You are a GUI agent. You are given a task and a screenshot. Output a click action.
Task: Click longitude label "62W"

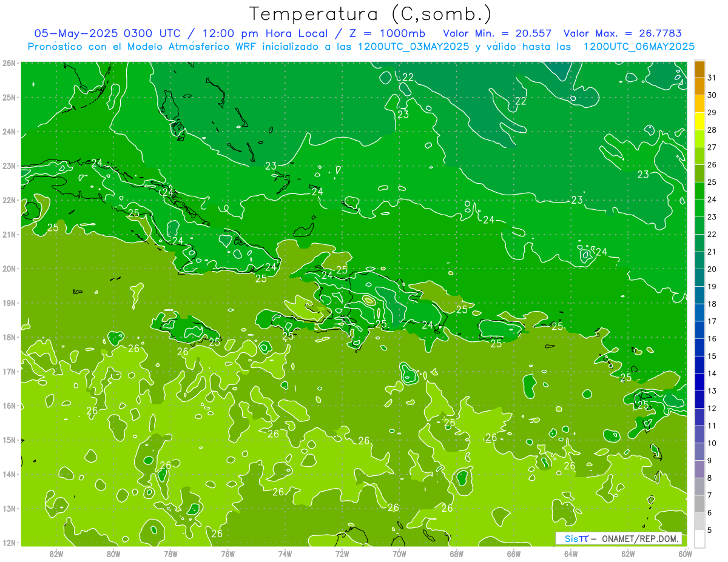(628, 554)
